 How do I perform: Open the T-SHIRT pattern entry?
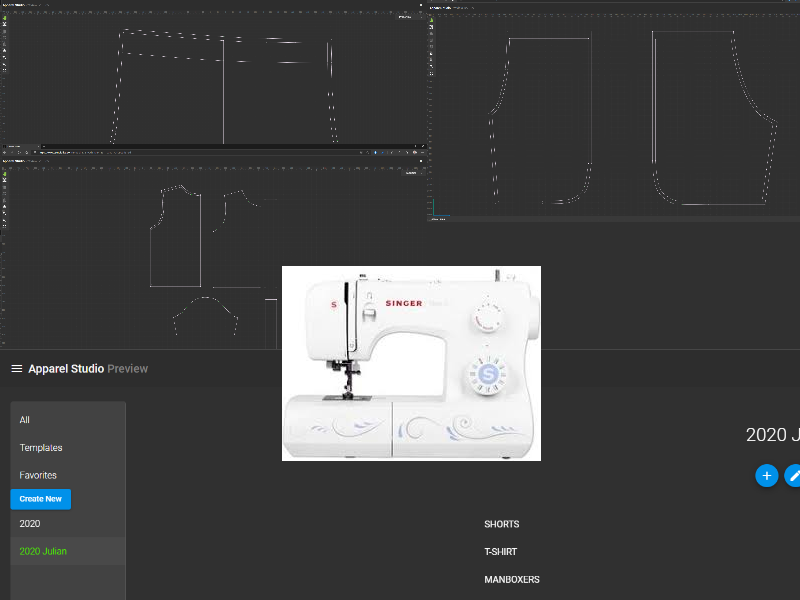(x=501, y=552)
